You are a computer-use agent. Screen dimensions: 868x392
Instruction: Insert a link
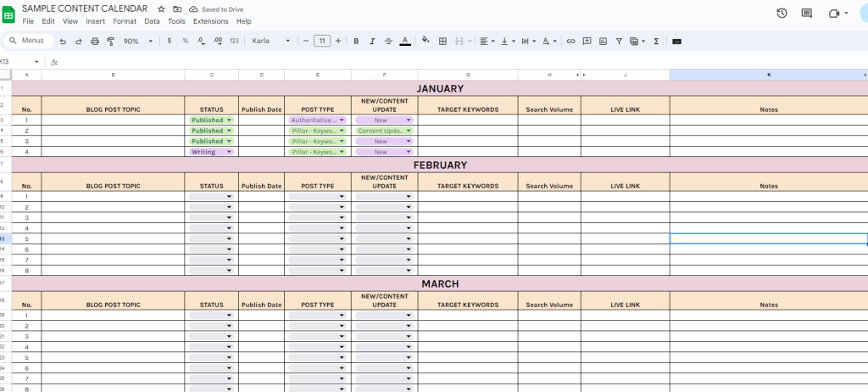click(x=570, y=41)
